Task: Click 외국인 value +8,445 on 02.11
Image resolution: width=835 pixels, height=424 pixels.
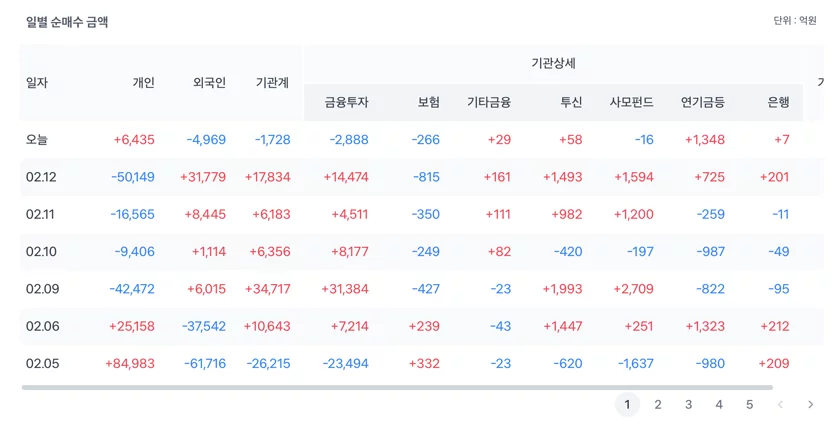Action: (x=205, y=214)
